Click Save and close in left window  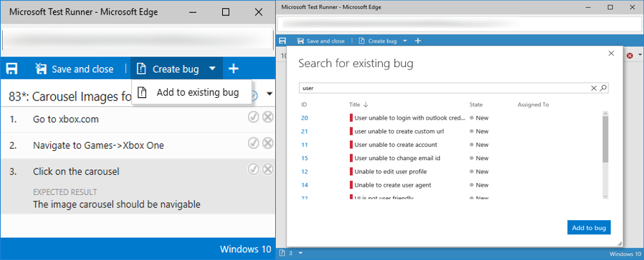(x=74, y=69)
